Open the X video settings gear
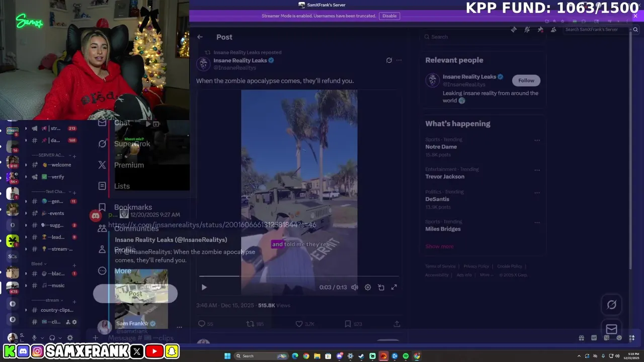Image resolution: width=644 pixels, height=362 pixels. tap(368, 287)
